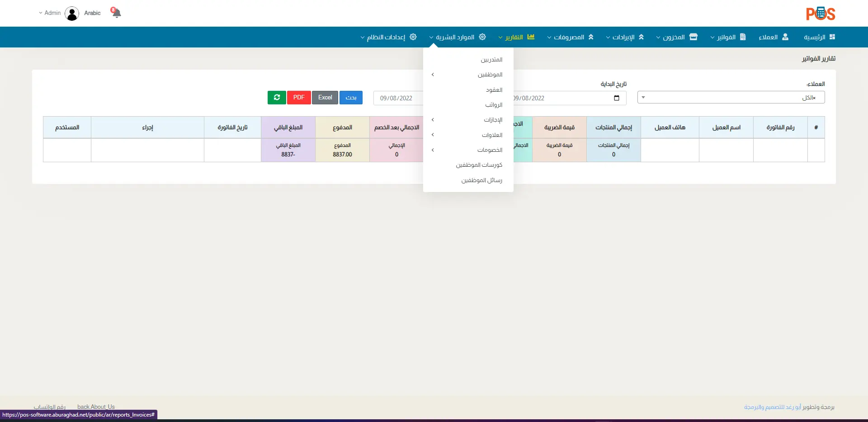Click the blue بحث search button

tap(351, 98)
